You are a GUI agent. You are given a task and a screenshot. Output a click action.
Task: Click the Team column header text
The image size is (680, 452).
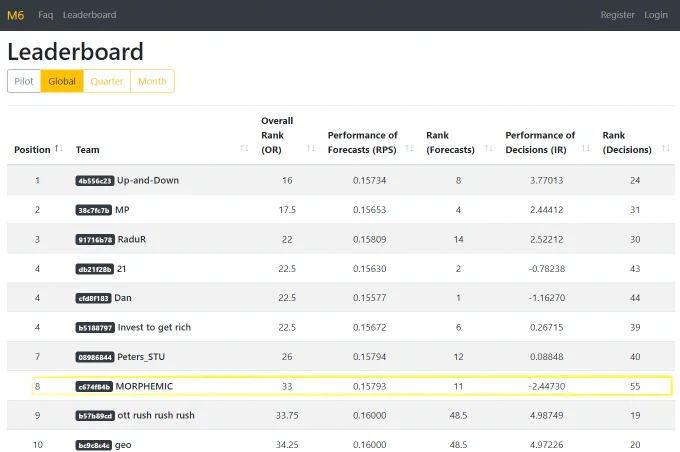88,150
